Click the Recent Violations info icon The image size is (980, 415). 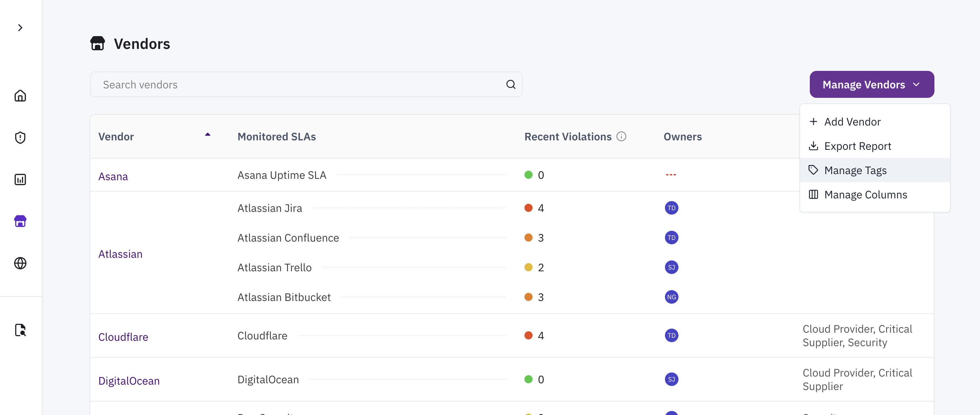[621, 136]
